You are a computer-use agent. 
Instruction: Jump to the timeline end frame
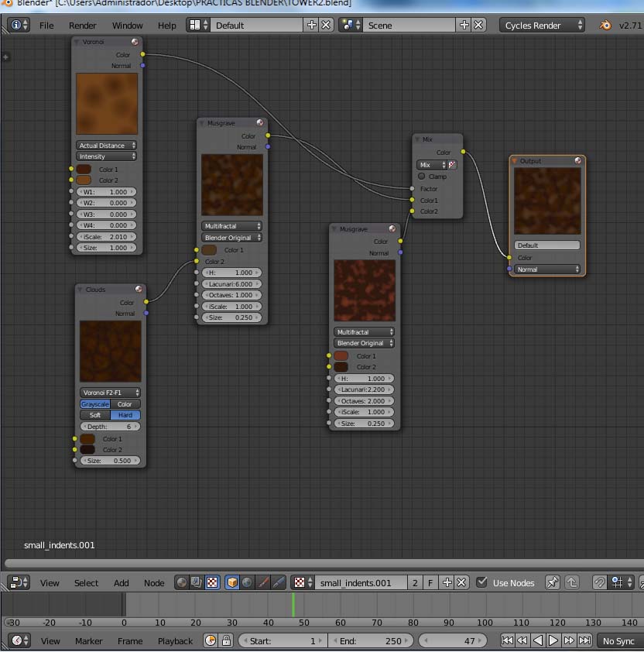coord(585,640)
